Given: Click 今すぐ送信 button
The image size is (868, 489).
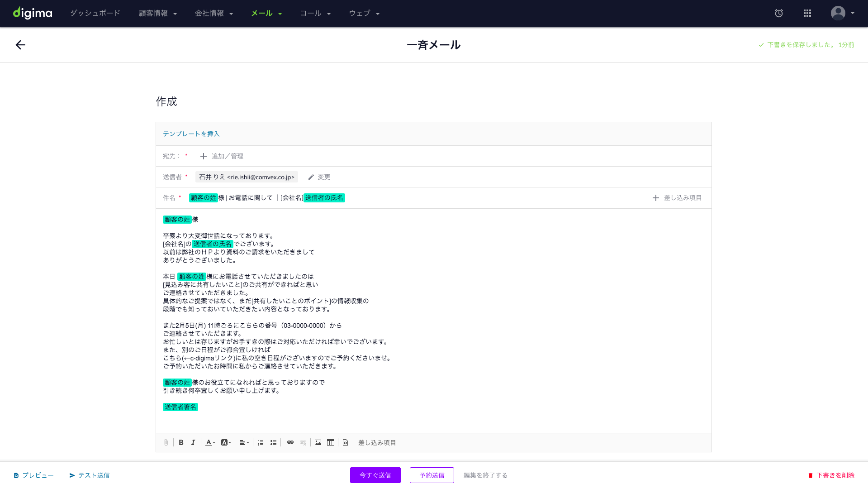Looking at the screenshot, I should point(375,475).
